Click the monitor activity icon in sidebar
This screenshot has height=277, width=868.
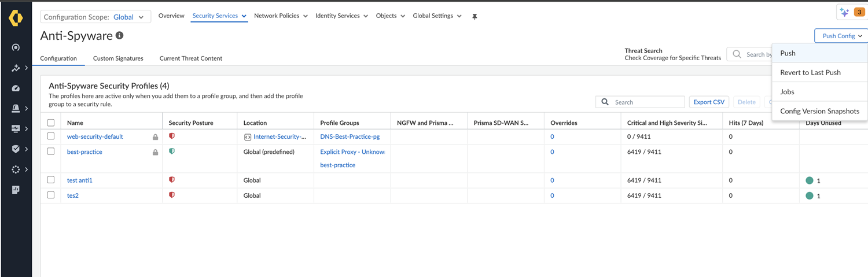coord(16,129)
